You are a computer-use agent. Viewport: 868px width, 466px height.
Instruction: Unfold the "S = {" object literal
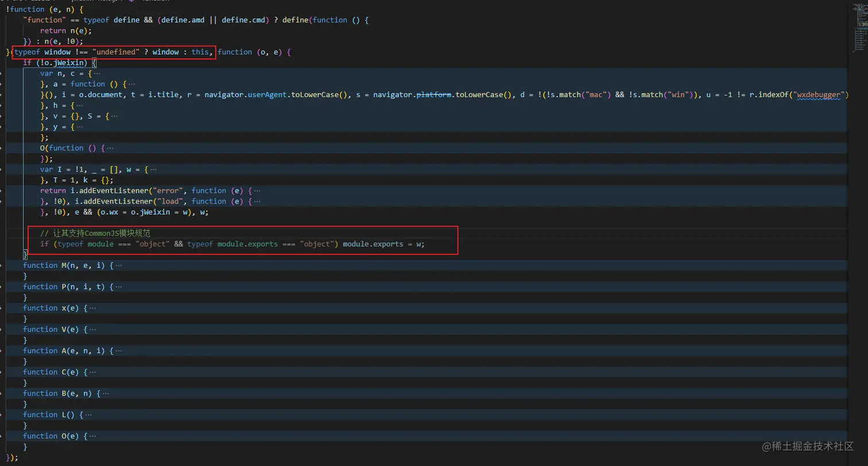point(114,116)
